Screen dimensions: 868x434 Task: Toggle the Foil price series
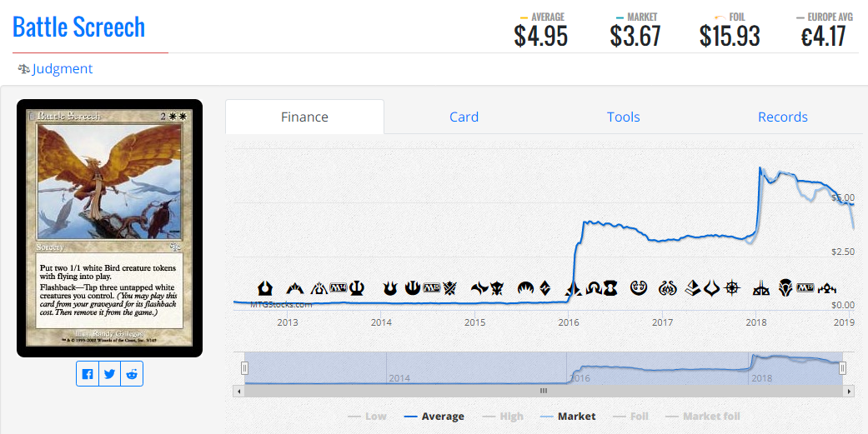tap(631, 417)
